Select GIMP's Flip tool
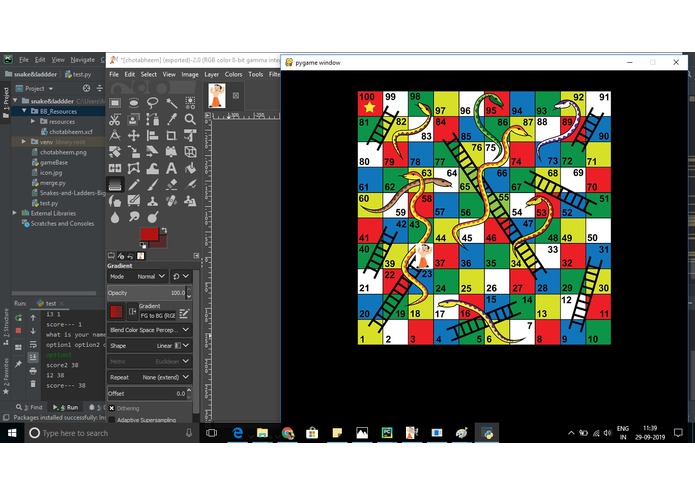Image resolution: width=695 pixels, height=494 pixels. click(x=115, y=168)
